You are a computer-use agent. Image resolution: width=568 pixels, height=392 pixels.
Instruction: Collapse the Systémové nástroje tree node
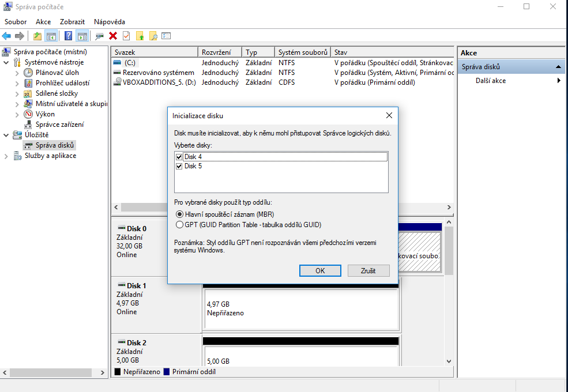(6, 62)
